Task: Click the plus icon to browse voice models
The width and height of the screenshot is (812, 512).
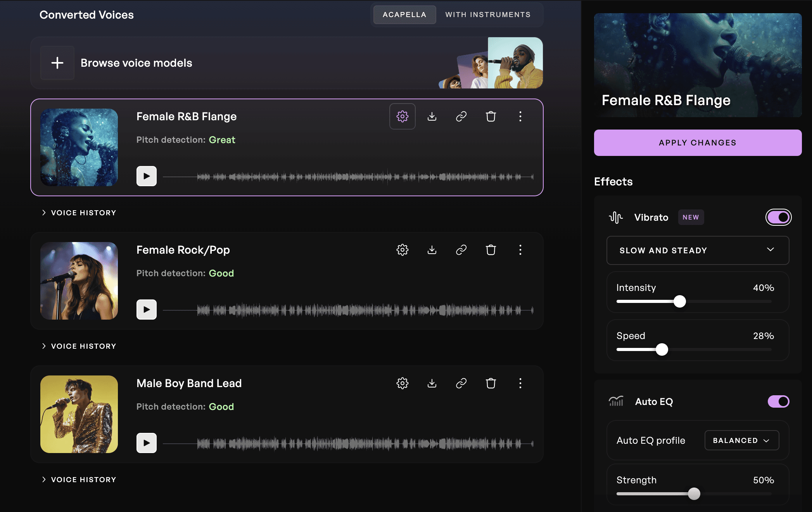Action: tap(57, 63)
